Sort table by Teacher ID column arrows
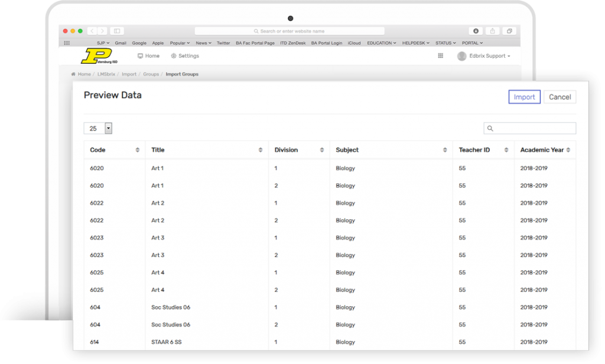 (506, 149)
